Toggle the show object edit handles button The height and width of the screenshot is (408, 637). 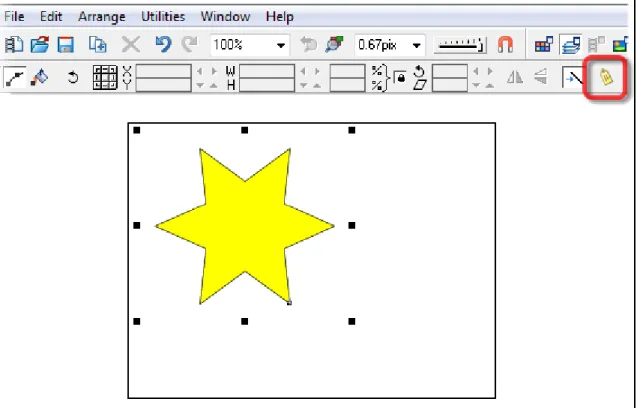[x=14, y=77]
